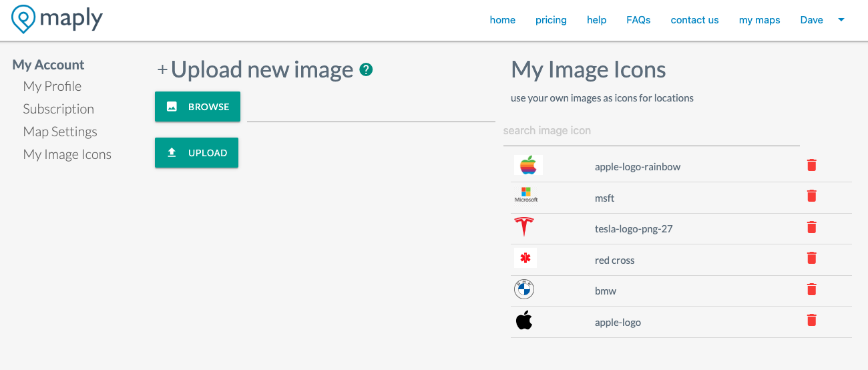The width and height of the screenshot is (868, 370).
Task: Focus the search image icon field
Action: point(652,131)
